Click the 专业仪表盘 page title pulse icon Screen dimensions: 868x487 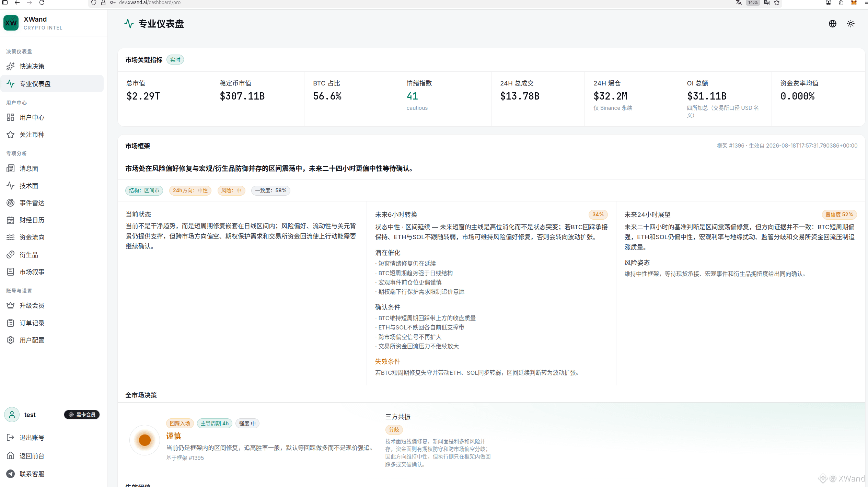pyautogui.click(x=129, y=24)
